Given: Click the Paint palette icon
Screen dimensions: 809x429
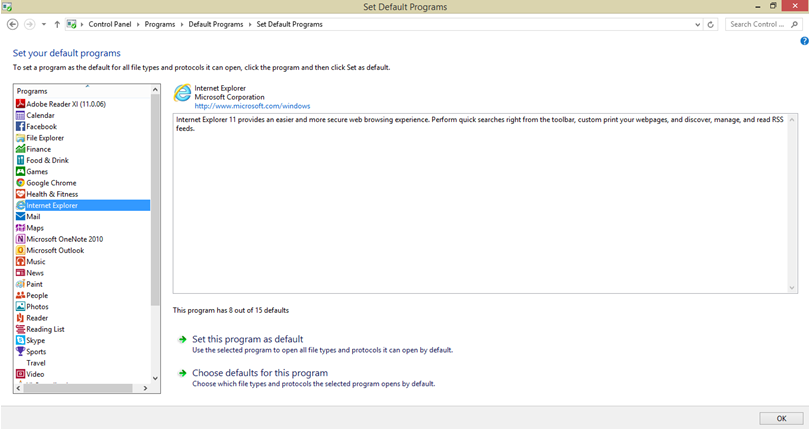Looking at the screenshot, I should [21, 284].
